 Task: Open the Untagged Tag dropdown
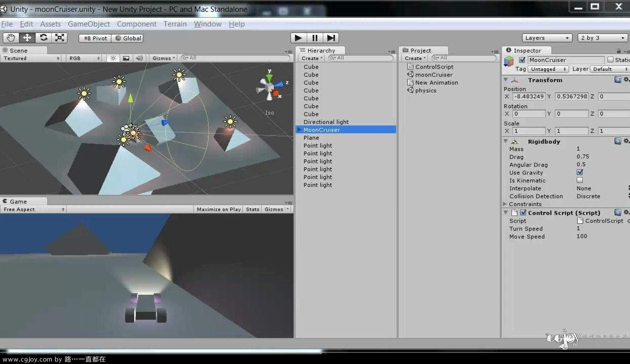(548, 69)
